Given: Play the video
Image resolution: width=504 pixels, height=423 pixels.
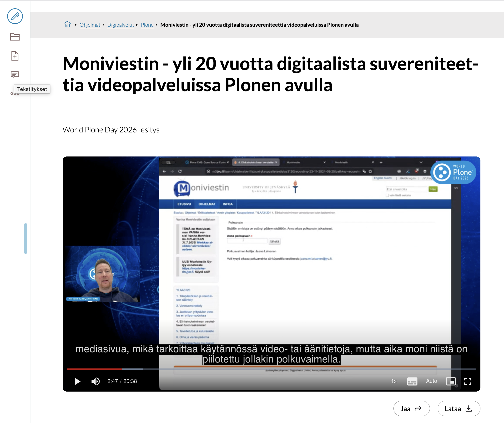Looking at the screenshot, I should [77, 381].
